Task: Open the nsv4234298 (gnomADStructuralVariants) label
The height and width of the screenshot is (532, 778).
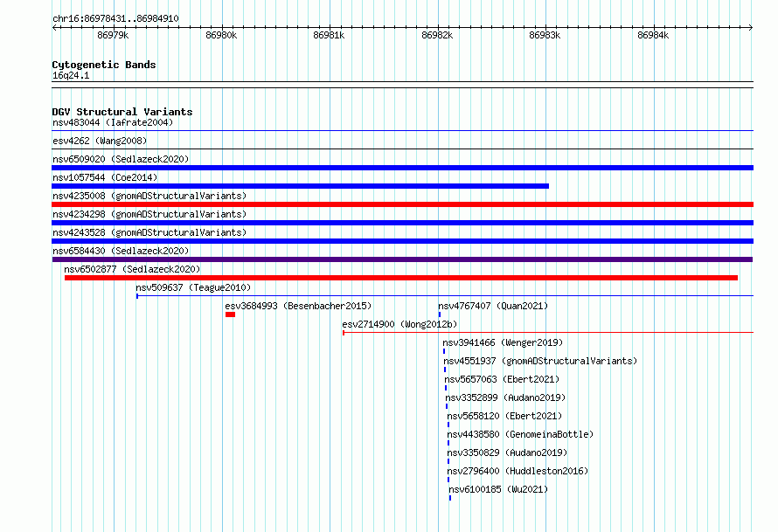Action: 149,214
